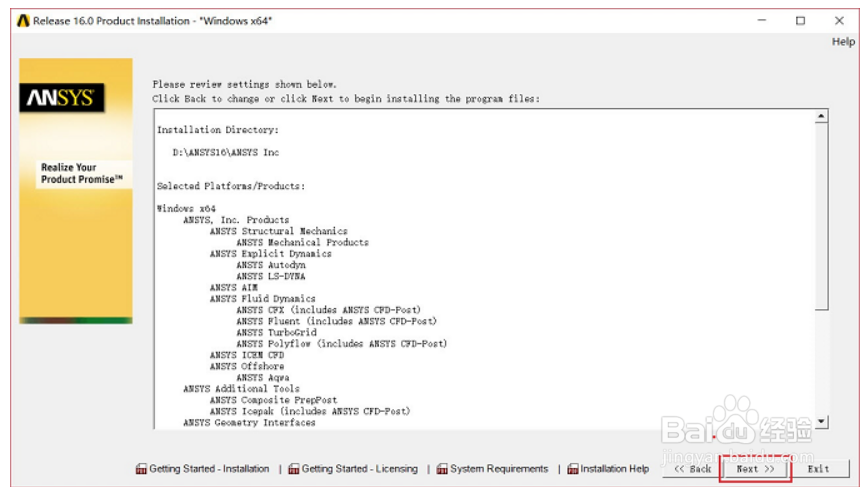Click the 'ANSYS Fluid Dynamics' line
Image resolution: width=862 pixels, height=487 pixels.
tap(263, 299)
